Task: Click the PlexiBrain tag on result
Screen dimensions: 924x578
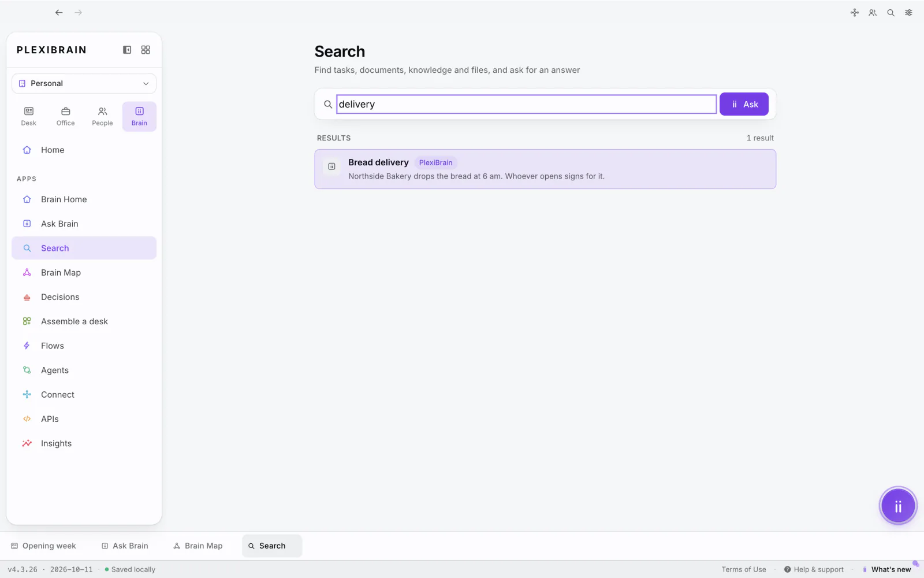Action: click(x=435, y=162)
